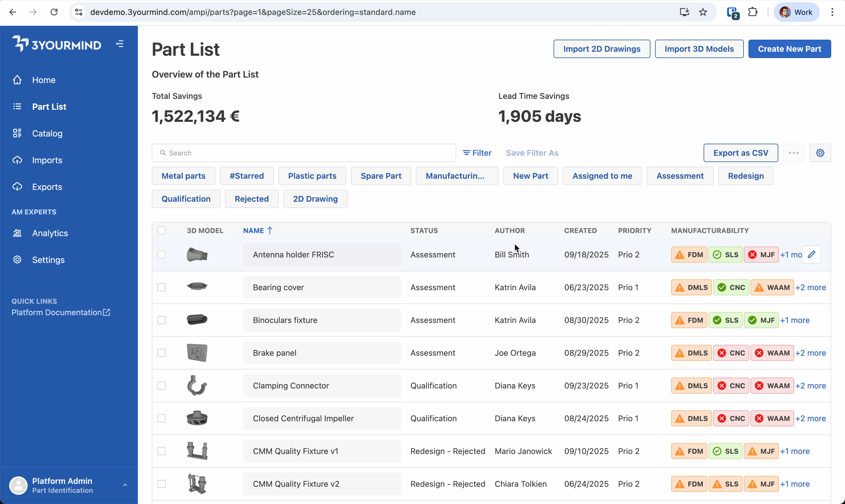Screen dimensions: 845x504
Task: Open the Imports cloud icon in the sidebar
Action: 17,160
